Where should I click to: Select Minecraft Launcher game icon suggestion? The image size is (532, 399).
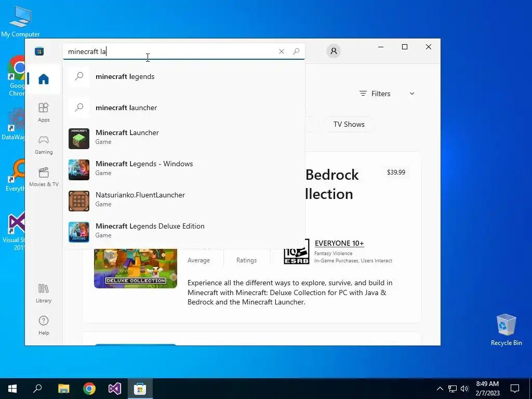point(79,138)
